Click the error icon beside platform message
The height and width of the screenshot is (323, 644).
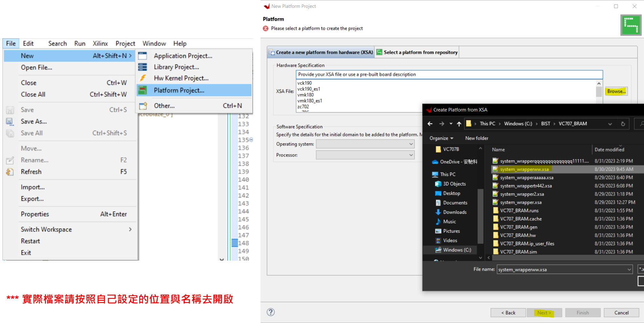tap(266, 28)
